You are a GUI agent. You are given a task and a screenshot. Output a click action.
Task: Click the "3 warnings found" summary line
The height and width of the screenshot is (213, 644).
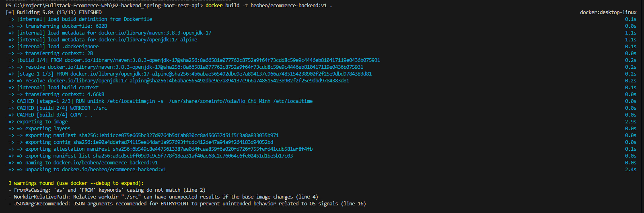76,183
